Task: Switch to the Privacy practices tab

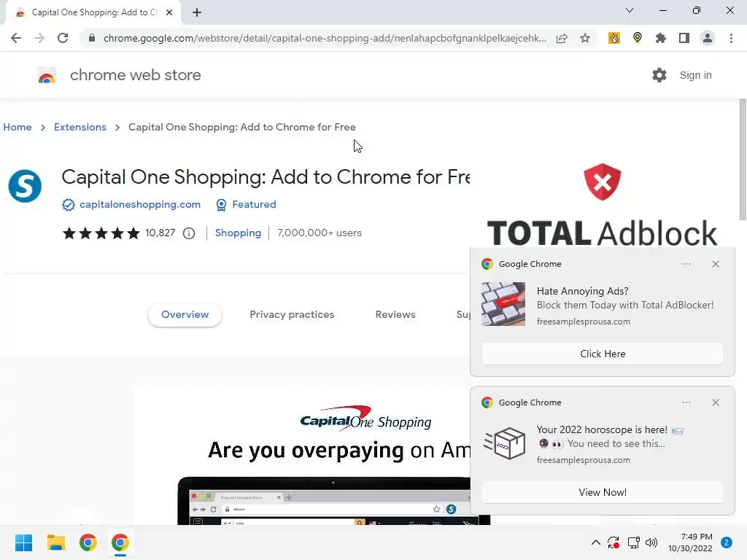Action: [x=292, y=314]
